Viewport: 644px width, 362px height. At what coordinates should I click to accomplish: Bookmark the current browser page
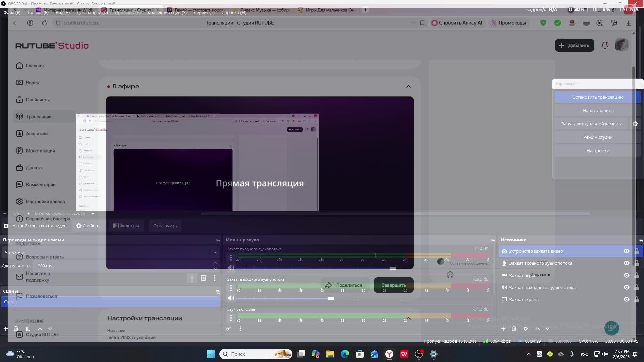pyautogui.click(x=422, y=23)
